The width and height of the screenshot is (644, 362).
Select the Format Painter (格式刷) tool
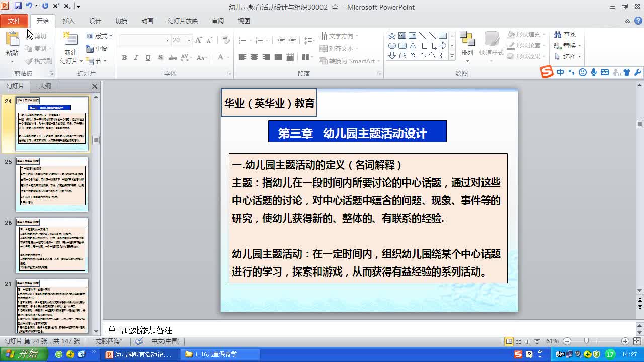coord(38,61)
